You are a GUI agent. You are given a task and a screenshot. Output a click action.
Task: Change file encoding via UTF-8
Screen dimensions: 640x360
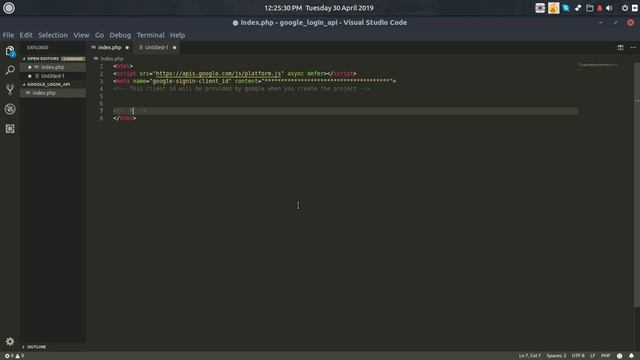[x=578, y=356]
